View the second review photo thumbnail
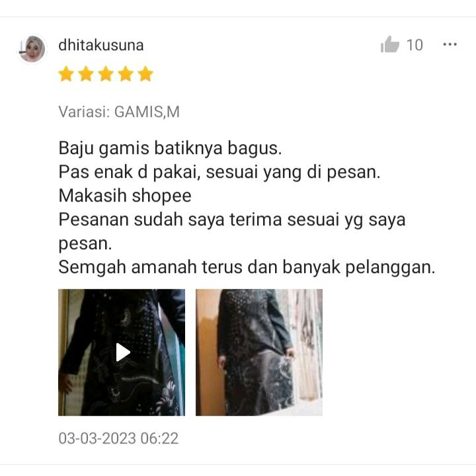 (x=259, y=352)
